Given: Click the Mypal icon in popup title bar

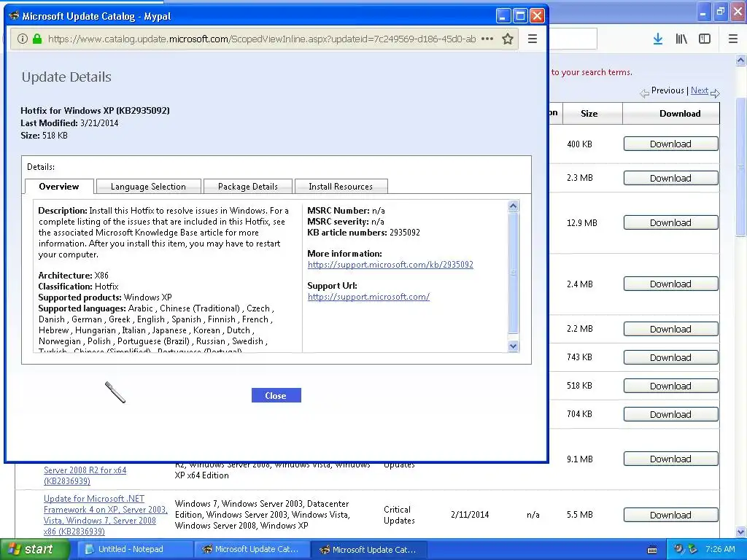Looking at the screenshot, I should coord(15,16).
